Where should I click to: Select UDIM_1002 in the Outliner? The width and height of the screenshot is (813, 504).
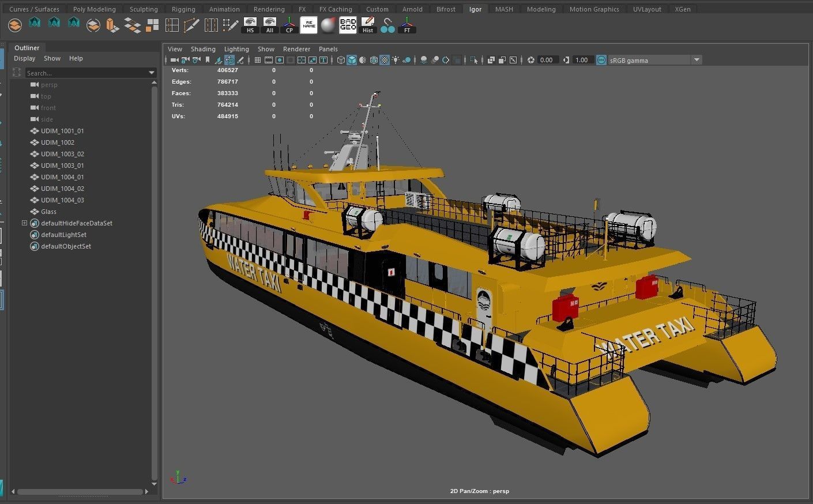[x=57, y=142]
